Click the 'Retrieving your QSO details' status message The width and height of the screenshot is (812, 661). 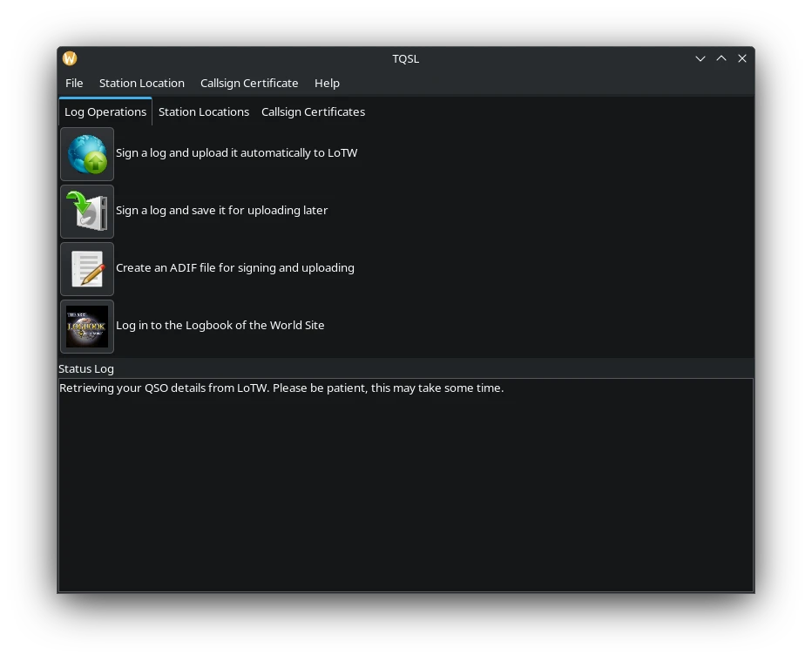(281, 388)
